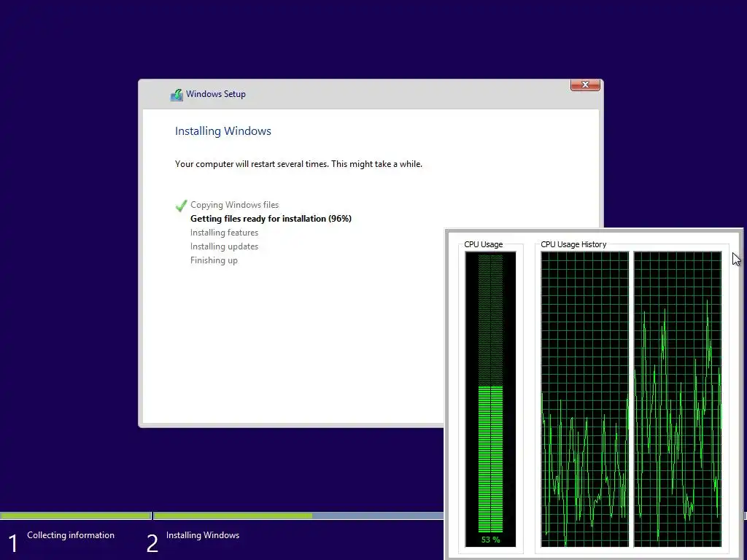747x560 pixels.
Task: Click the 'Installing Windows' heading
Action: 223,131
